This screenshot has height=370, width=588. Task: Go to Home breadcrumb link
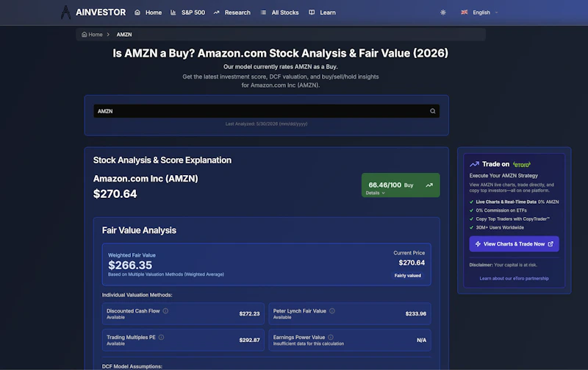click(93, 35)
